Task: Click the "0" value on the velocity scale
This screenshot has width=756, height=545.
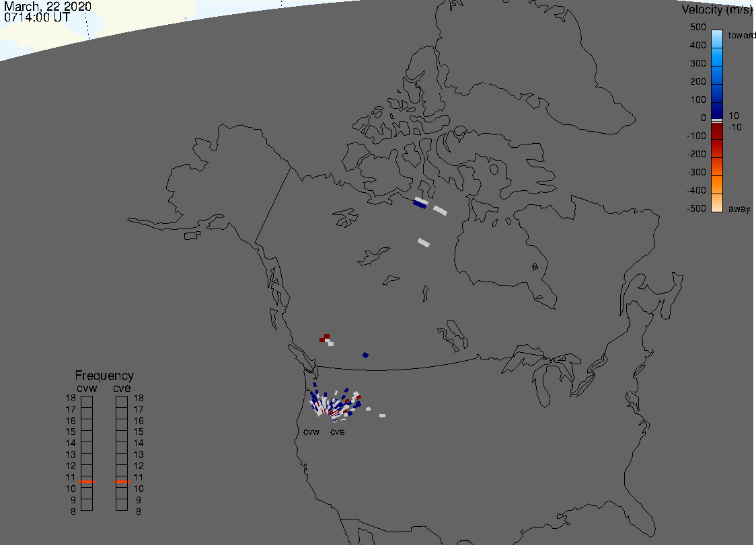Action: 704,118
